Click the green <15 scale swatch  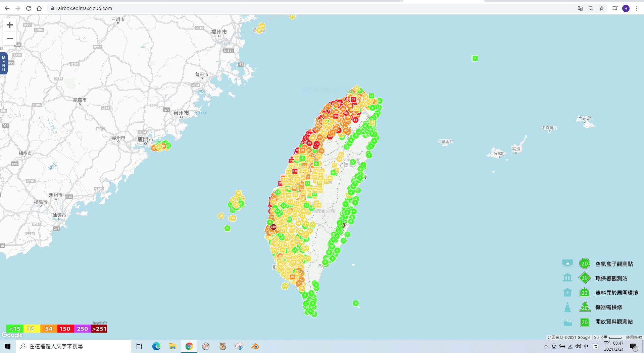coord(15,329)
